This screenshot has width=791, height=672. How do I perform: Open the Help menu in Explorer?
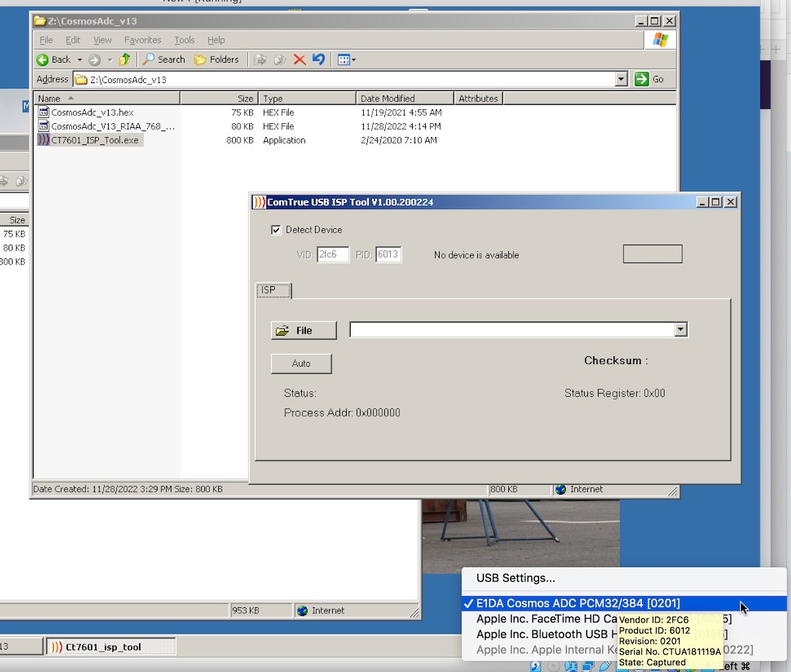(x=216, y=40)
